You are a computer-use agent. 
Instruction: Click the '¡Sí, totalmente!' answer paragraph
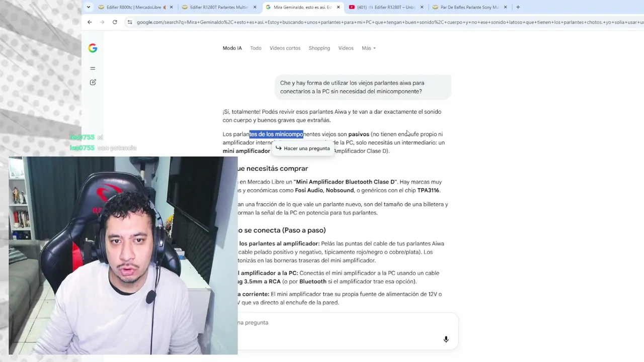(x=332, y=116)
